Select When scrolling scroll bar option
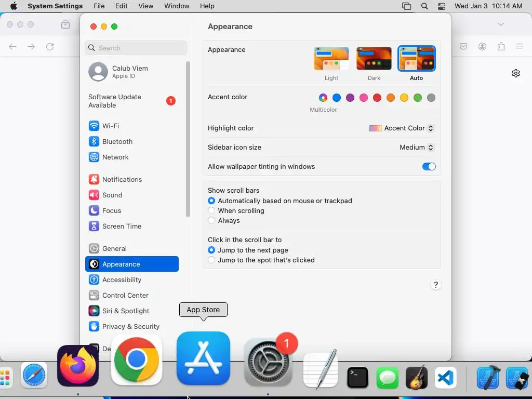Viewport: 532px width, 399px height. point(211,211)
